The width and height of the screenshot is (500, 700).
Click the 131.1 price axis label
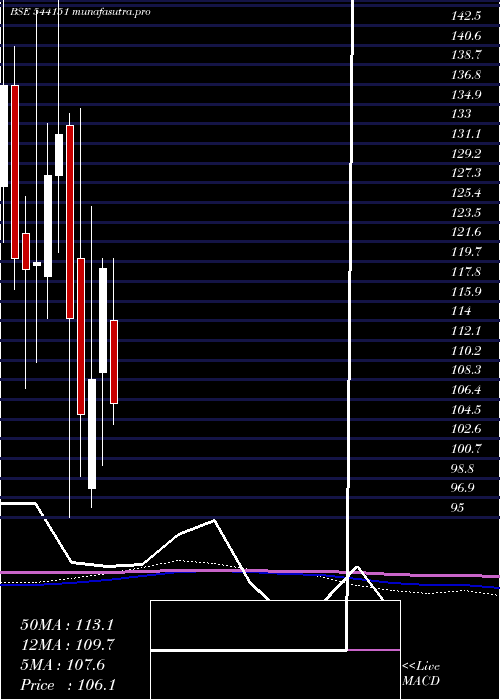[466, 134]
